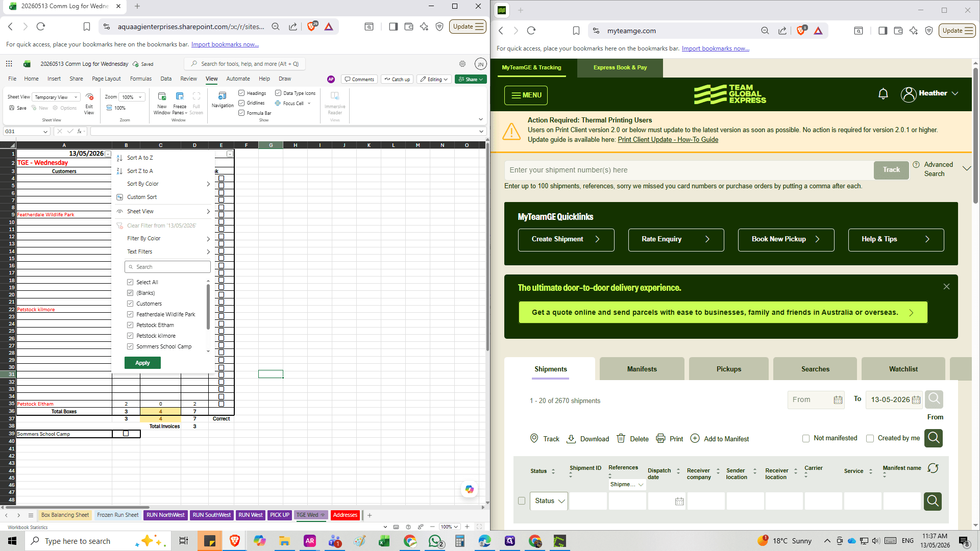
Task: Open Print Client Update How-To Guide link
Action: 668,139
